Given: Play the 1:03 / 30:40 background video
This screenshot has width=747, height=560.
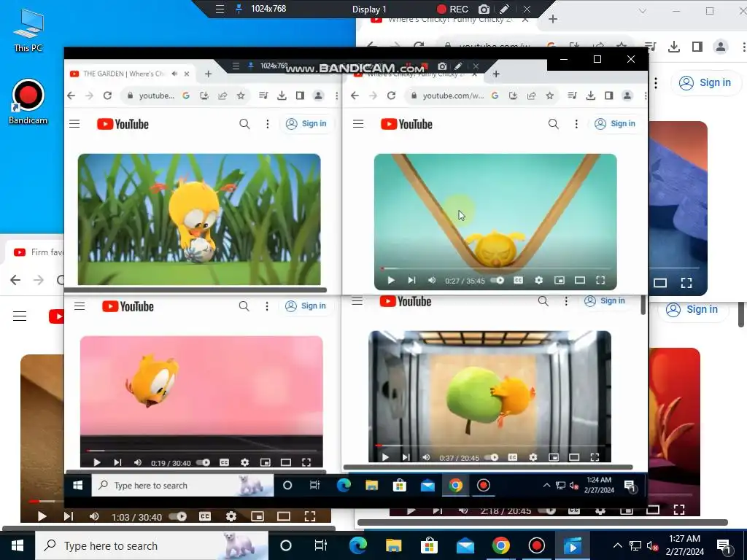Looking at the screenshot, I should click(42, 517).
